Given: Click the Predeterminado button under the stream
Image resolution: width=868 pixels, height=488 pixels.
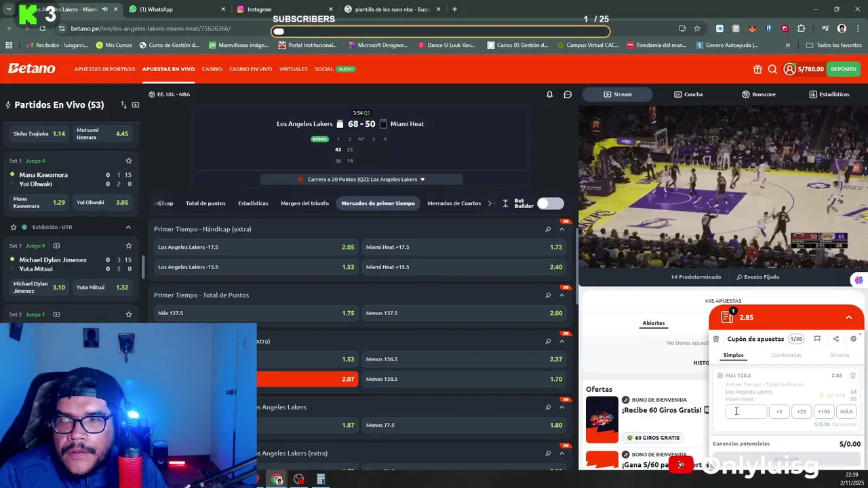Looking at the screenshot, I should pyautogui.click(x=696, y=277).
